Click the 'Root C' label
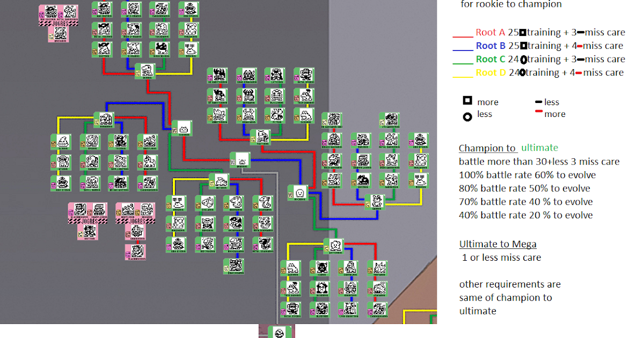Image resolution: width=644 pixels, height=338 pixels. coord(491,60)
